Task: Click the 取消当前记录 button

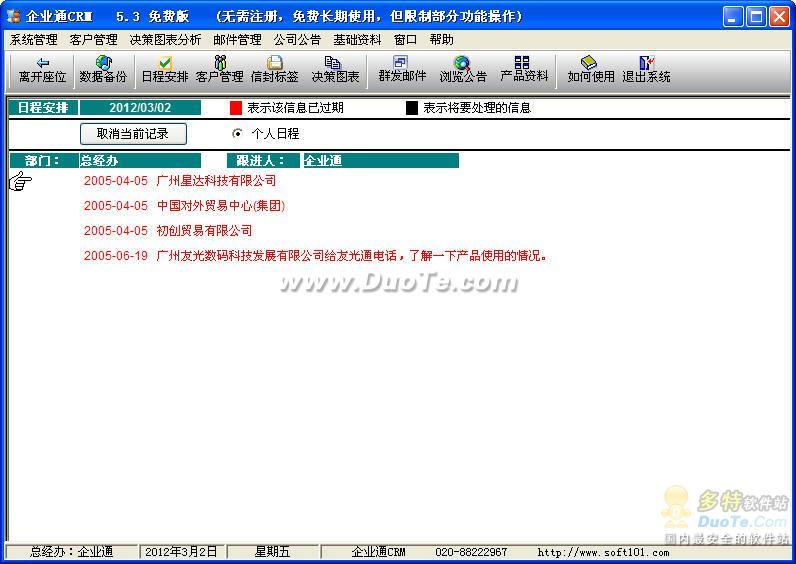Action: coord(133,134)
